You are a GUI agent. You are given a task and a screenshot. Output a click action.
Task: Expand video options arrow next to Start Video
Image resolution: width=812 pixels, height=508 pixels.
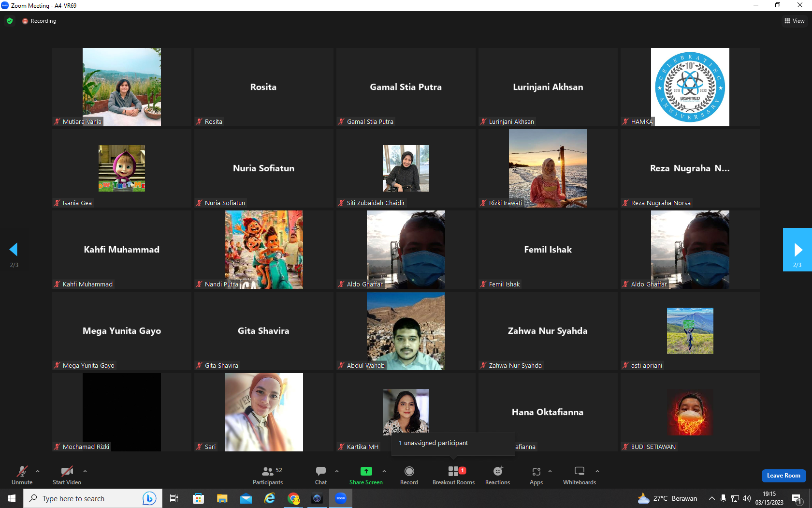85,471
